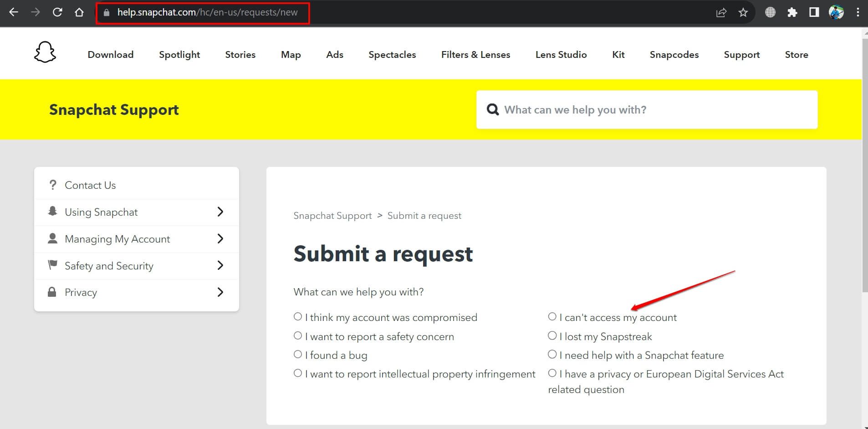Click the ghost icon beside Using Snapchat

52,211
